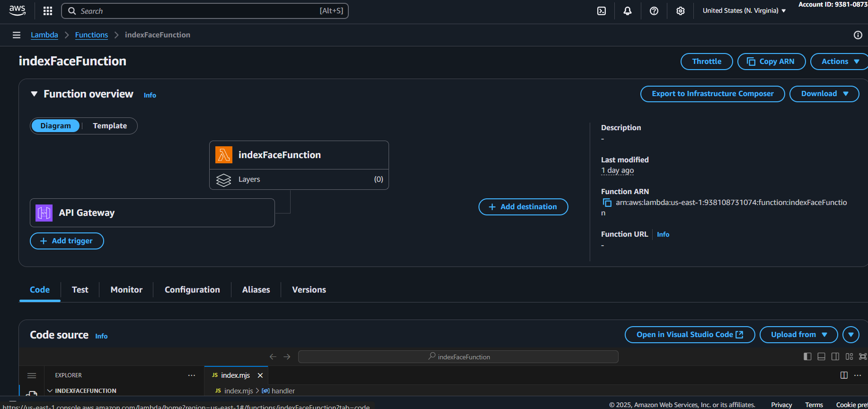The width and height of the screenshot is (868, 409).
Task: Open the Function overview Info link
Action: point(150,95)
